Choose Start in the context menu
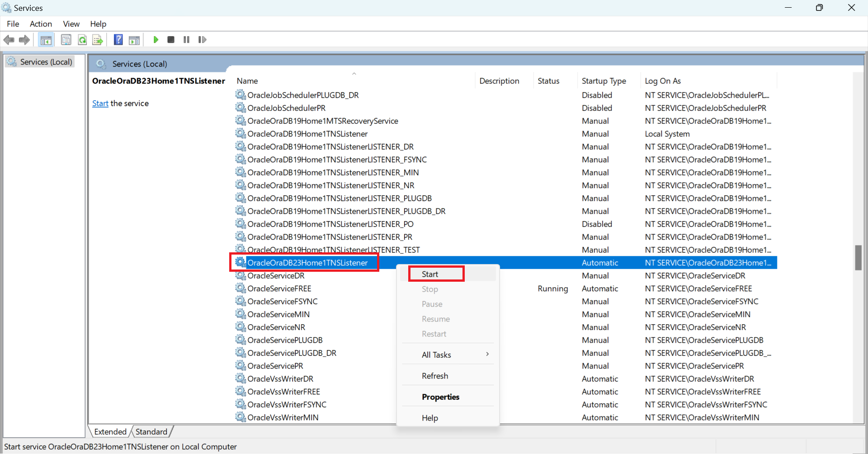This screenshot has height=454, width=868. coord(448,274)
